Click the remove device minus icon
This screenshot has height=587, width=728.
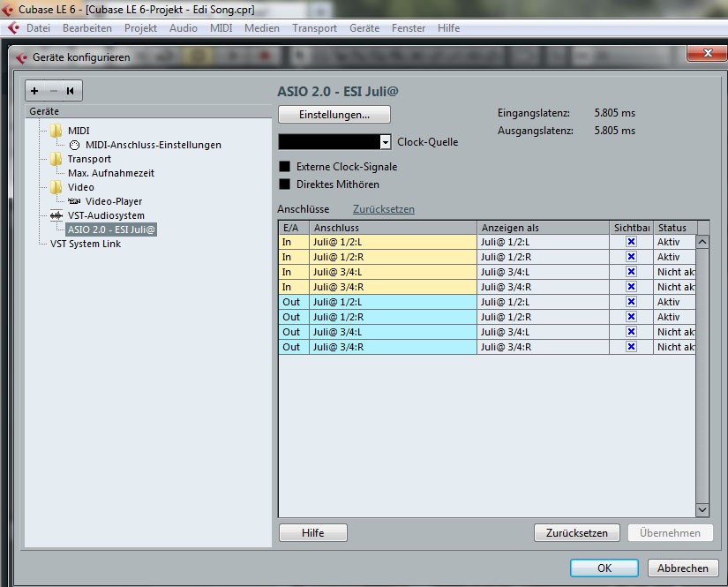(x=53, y=91)
